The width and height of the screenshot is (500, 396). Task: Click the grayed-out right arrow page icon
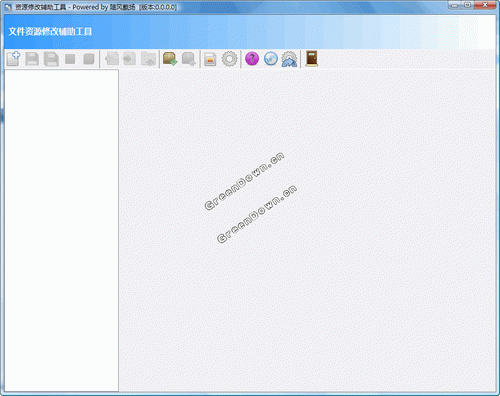point(130,59)
